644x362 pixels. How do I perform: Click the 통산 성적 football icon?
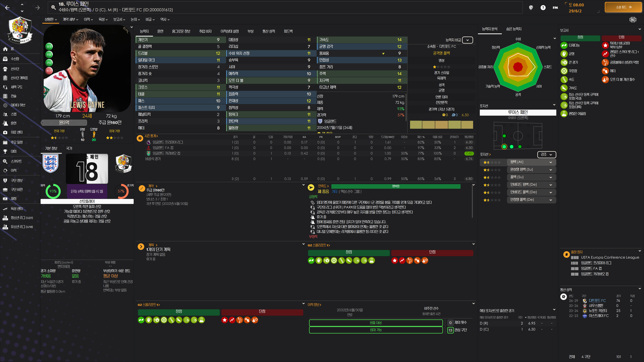tap(563, 296)
